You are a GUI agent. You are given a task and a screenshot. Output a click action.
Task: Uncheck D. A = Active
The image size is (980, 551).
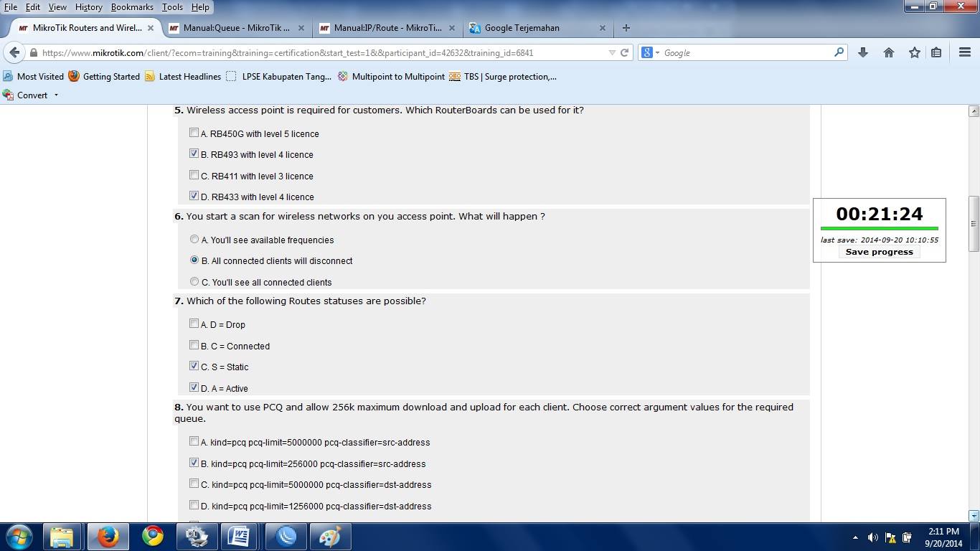click(x=194, y=387)
